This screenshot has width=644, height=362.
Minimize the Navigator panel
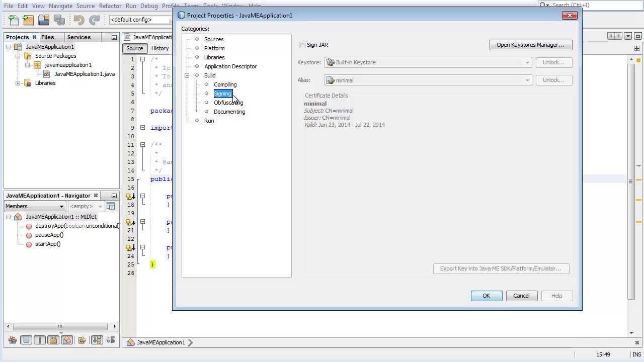pyautogui.click(x=114, y=196)
